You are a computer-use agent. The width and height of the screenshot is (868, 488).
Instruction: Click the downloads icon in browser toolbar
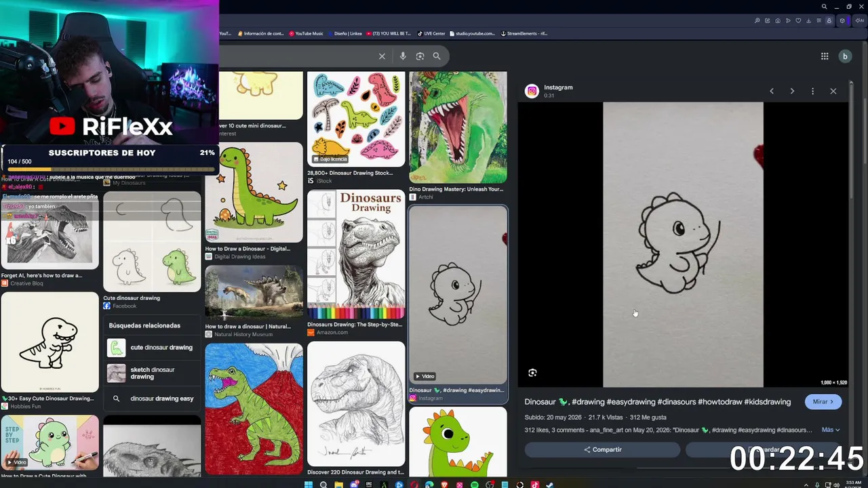808,20
